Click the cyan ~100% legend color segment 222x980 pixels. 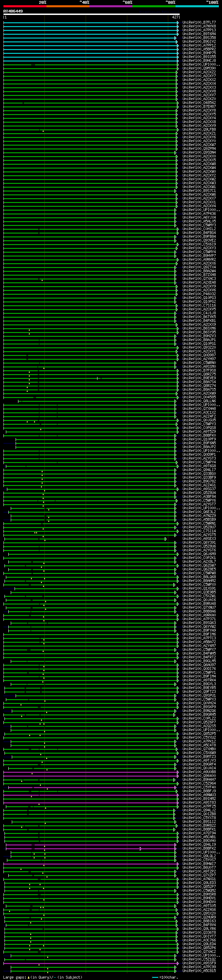point(197,7)
